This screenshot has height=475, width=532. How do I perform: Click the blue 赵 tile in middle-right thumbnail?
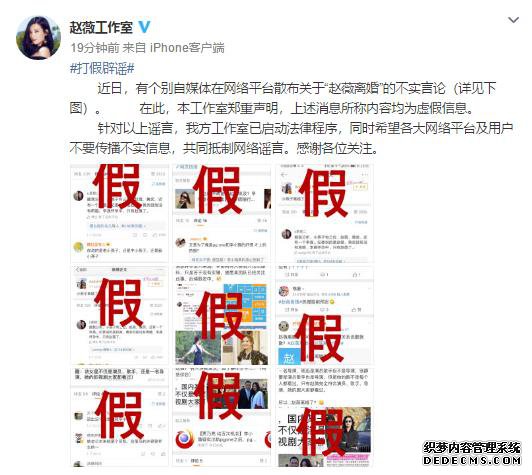[288, 356]
